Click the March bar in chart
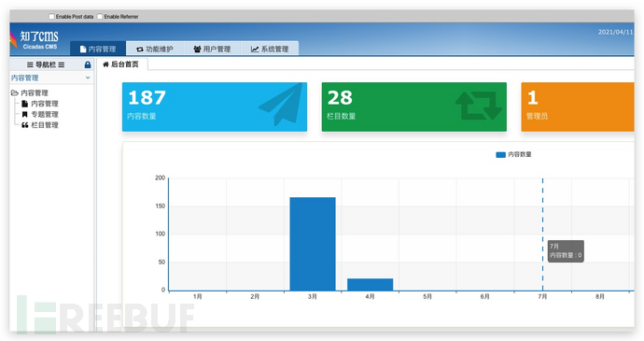The image size is (644, 341). (x=313, y=244)
